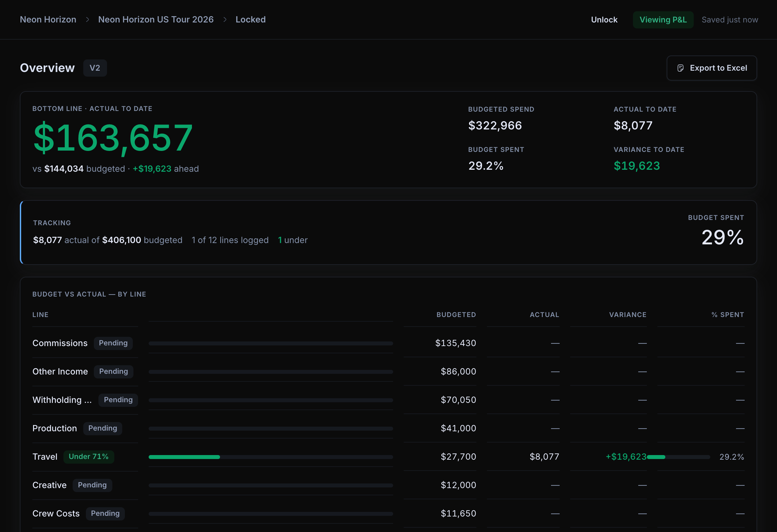777x532 pixels.
Task: Click the 29.2% Travel spent value
Action: click(731, 457)
